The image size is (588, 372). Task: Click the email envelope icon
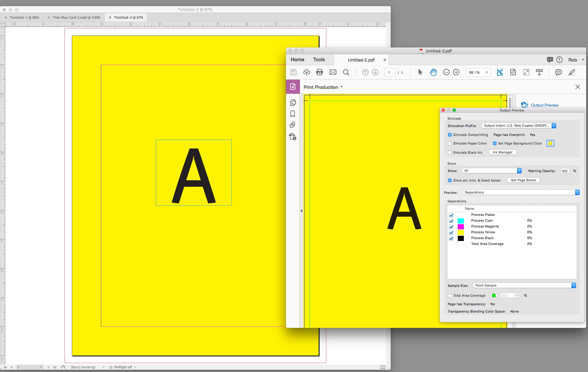click(x=333, y=72)
